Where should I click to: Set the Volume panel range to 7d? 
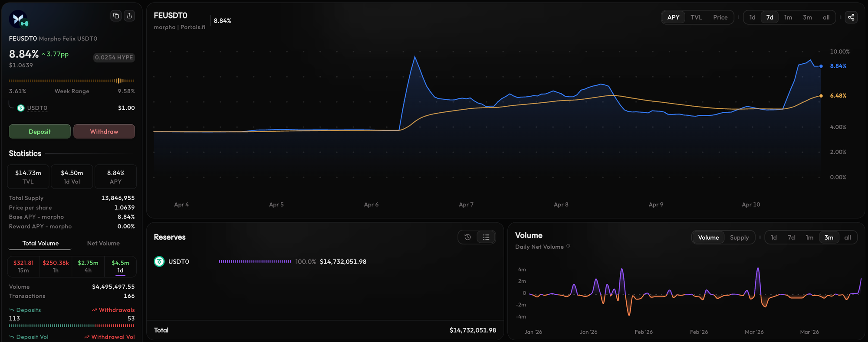pyautogui.click(x=791, y=238)
